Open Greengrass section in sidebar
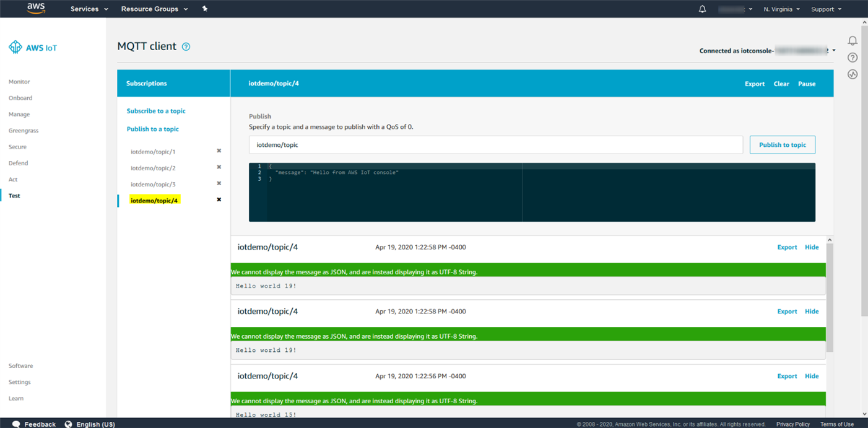Image resolution: width=868 pixels, height=428 pixels. tap(24, 131)
